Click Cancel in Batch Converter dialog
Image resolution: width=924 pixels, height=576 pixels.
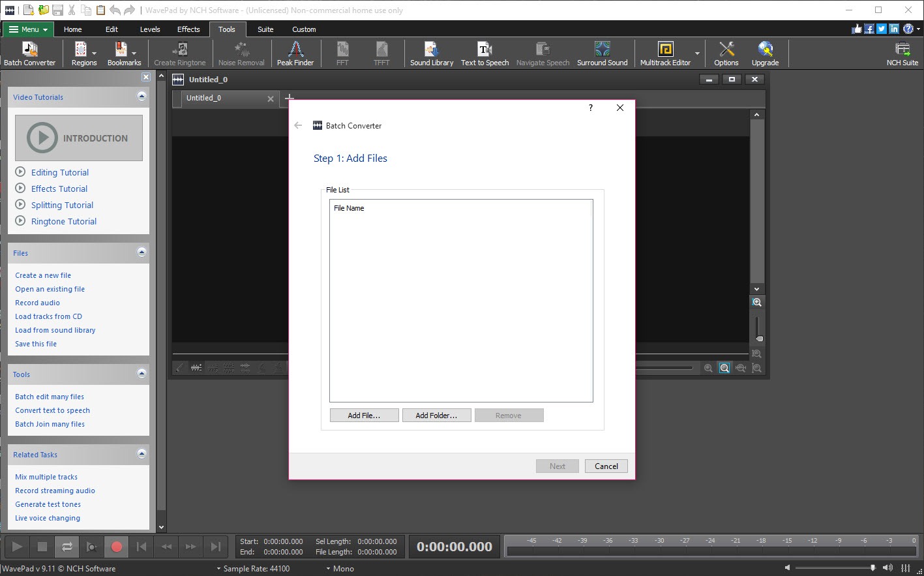tap(606, 466)
